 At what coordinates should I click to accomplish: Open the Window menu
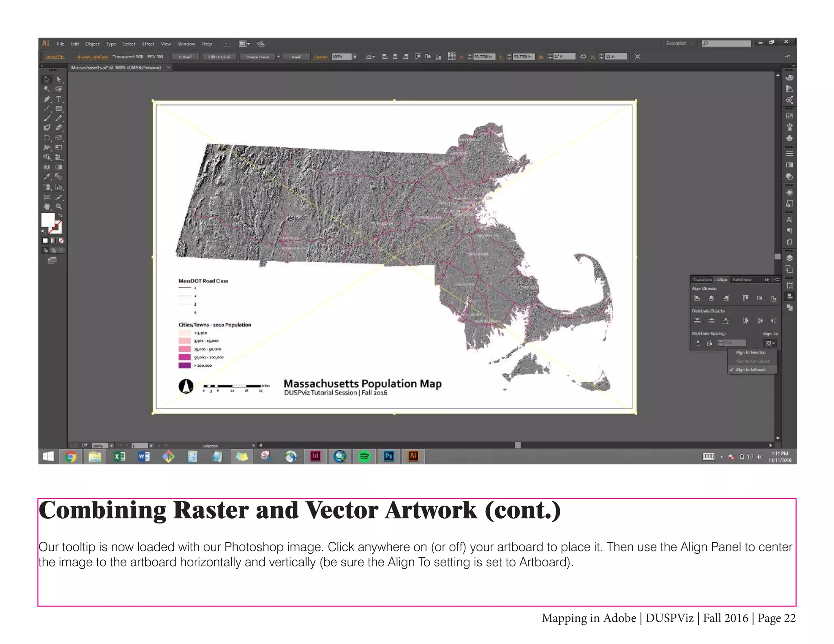tap(187, 44)
